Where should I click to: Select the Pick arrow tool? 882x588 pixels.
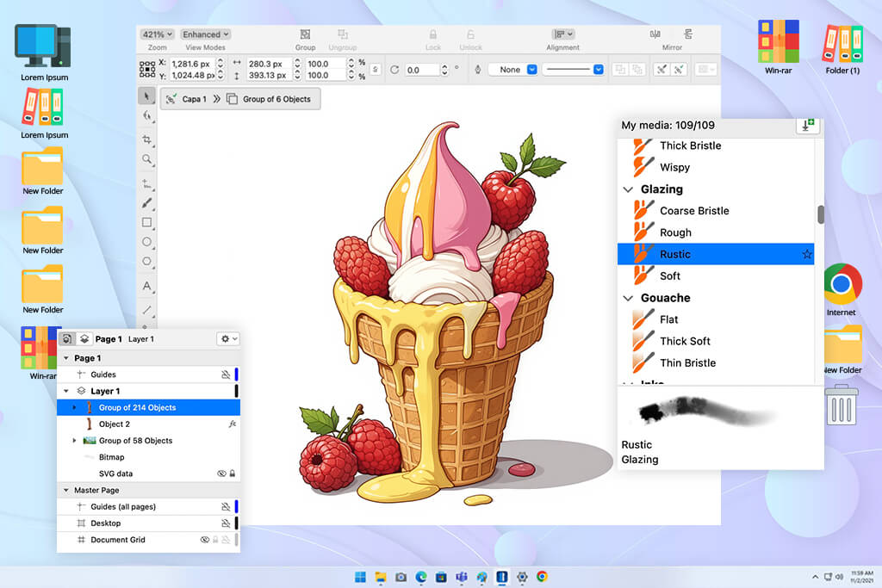pyautogui.click(x=146, y=96)
